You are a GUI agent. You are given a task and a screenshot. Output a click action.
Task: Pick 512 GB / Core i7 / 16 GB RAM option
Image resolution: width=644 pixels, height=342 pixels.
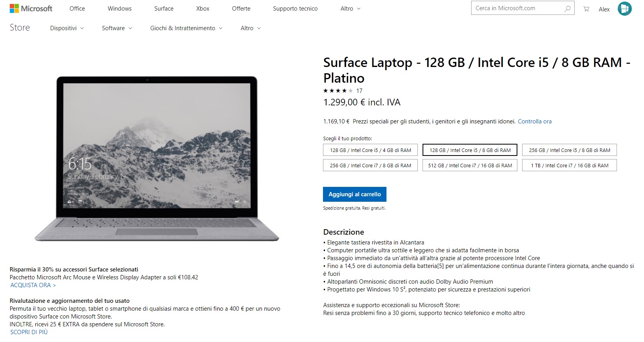pos(470,165)
